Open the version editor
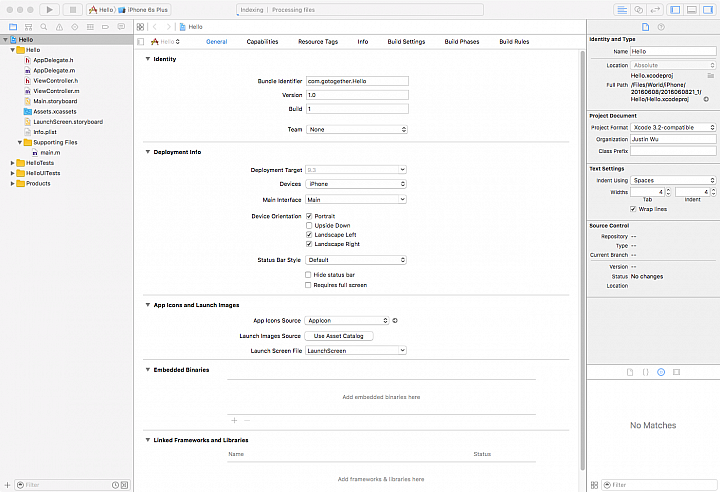The height and width of the screenshot is (492, 720). (x=655, y=10)
